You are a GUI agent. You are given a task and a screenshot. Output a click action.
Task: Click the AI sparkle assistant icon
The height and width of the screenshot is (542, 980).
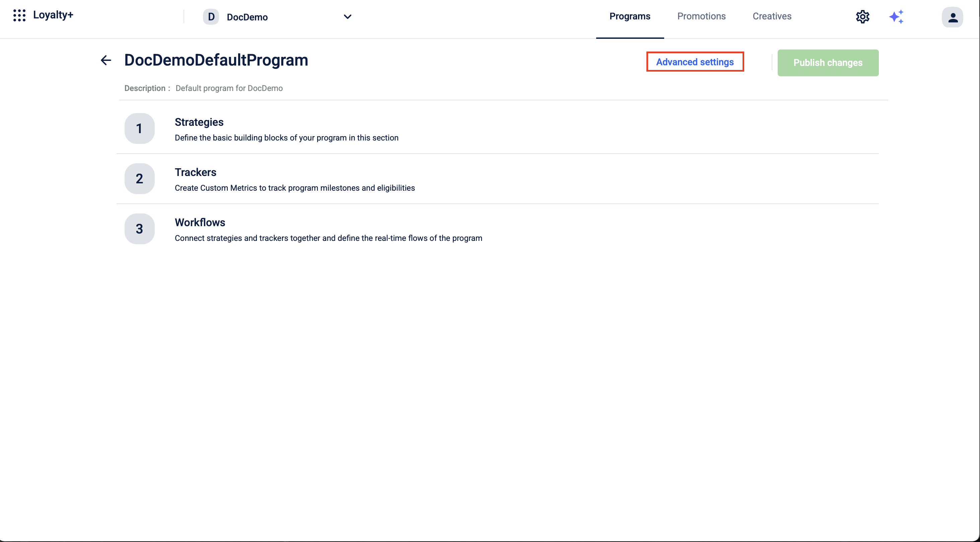click(896, 17)
